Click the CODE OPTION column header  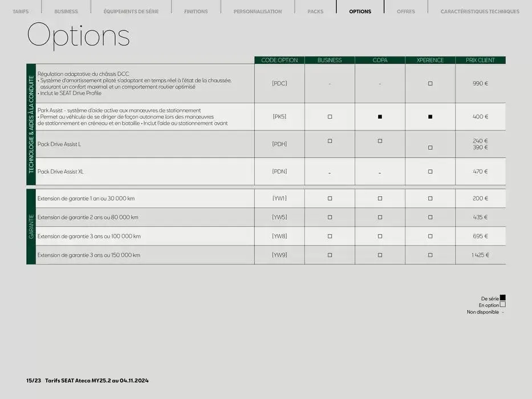[x=279, y=60]
